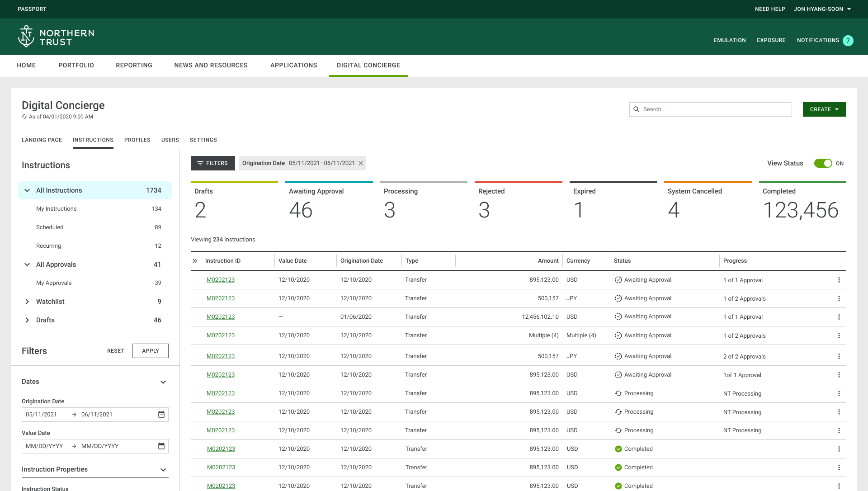Open the Value Date calendar picker

[161, 446]
